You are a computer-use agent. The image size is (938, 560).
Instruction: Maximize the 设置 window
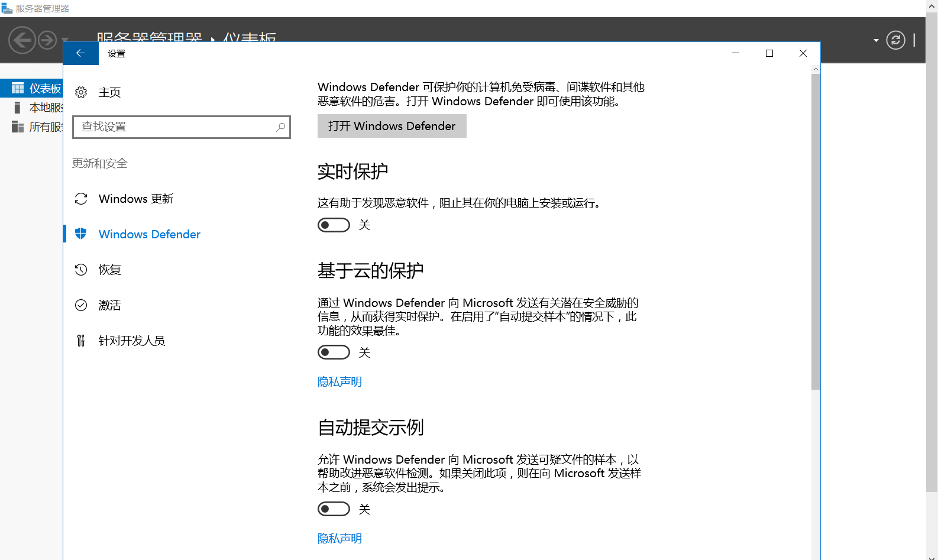(x=769, y=53)
